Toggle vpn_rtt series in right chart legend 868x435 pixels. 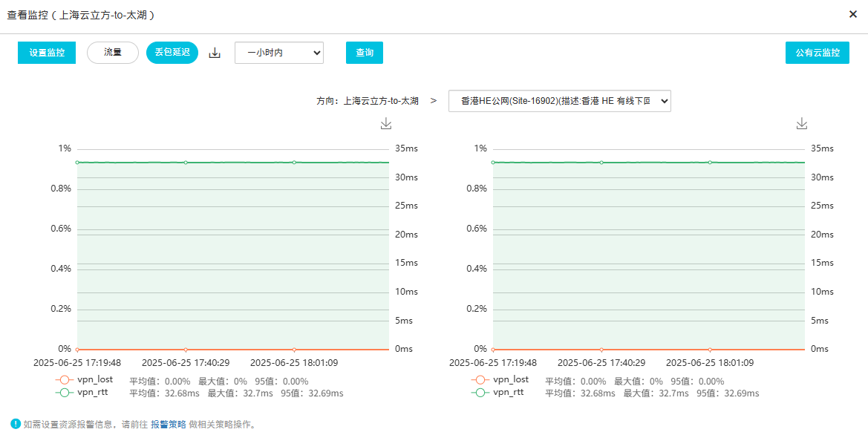(x=497, y=393)
